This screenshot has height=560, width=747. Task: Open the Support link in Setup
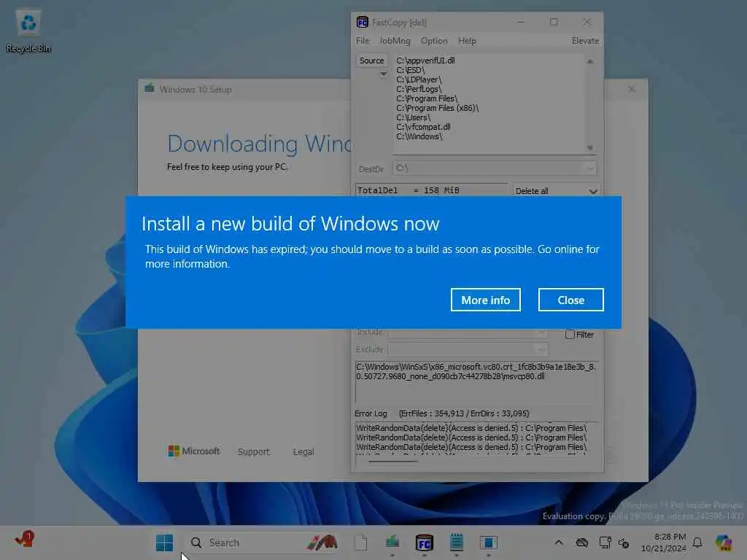click(x=253, y=452)
